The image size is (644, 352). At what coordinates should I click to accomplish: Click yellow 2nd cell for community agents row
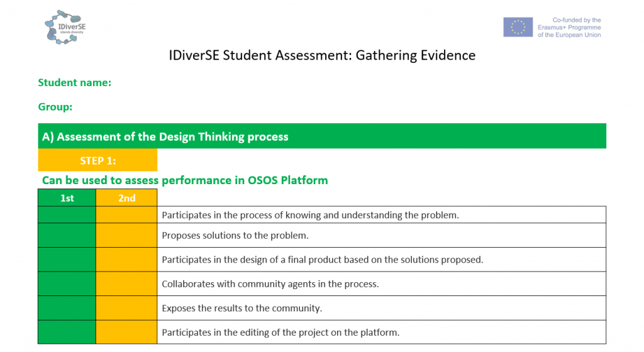(x=126, y=283)
